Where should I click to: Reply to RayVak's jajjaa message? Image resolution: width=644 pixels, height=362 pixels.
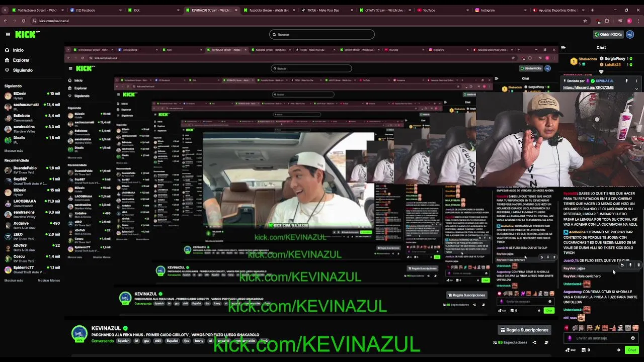(622, 265)
